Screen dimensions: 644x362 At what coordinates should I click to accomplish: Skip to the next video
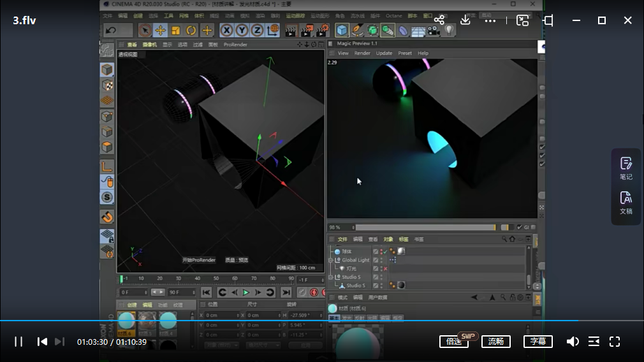(59, 342)
